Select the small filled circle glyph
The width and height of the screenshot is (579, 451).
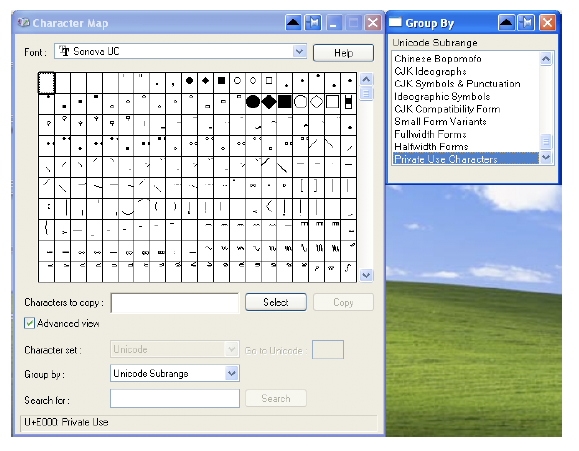pyautogui.click(x=189, y=81)
